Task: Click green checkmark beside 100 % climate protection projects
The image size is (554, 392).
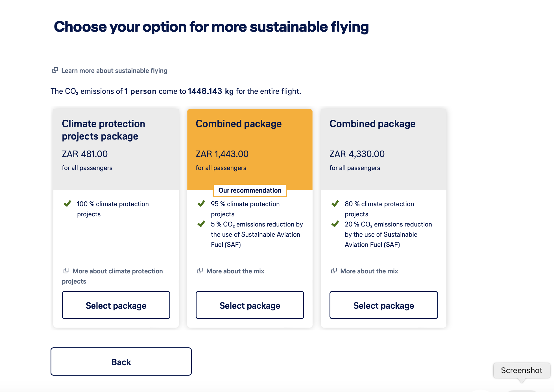Action: point(67,204)
